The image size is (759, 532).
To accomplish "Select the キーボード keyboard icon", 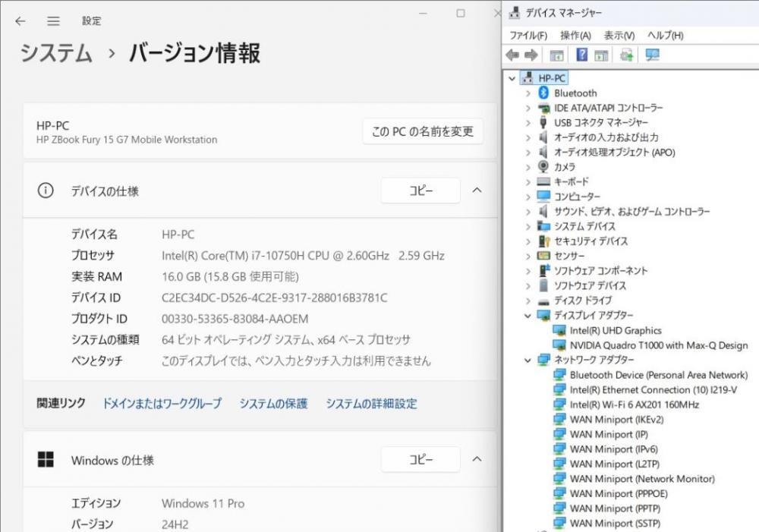I will coord(543,181).
